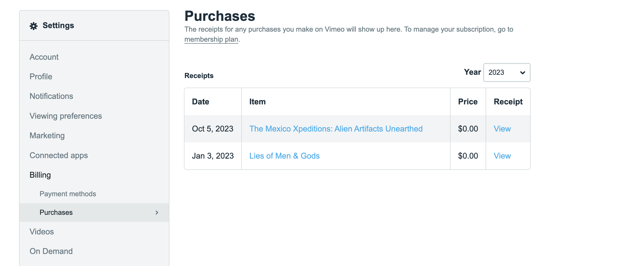
Task: Select Viewing preferences in sidebar
Action: click(66, 116)
